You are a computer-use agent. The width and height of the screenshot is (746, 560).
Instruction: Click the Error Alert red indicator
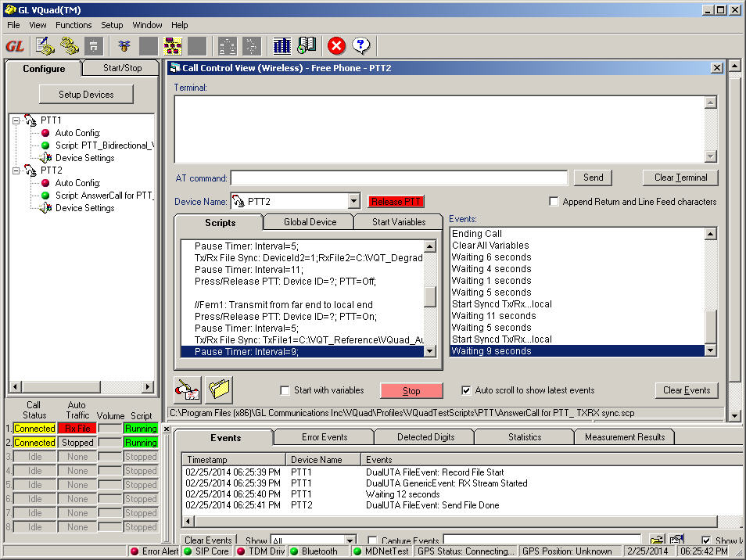(134, 551)
